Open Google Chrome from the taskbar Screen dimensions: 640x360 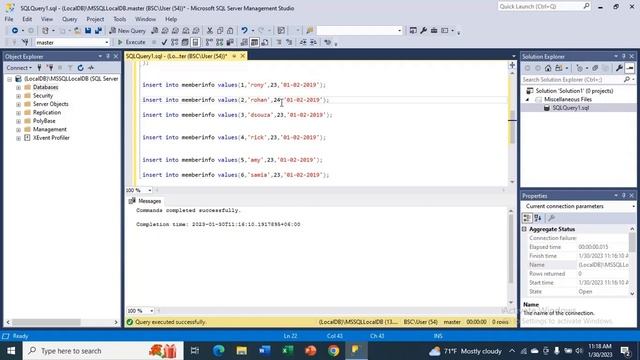point(333,351)
